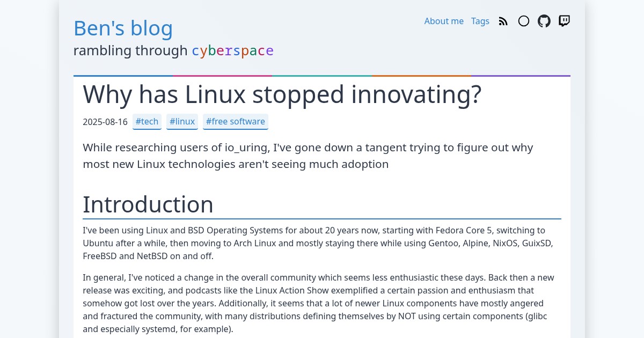Click the pink segment of the divider bar
Screen dimensions: 644x338
tap(222, 76)
